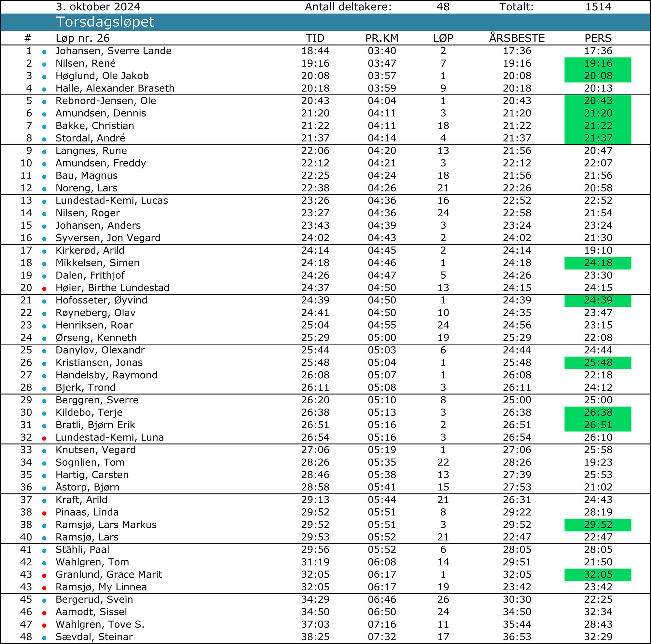Select the name Bergerud, Svein

(94, 599)
